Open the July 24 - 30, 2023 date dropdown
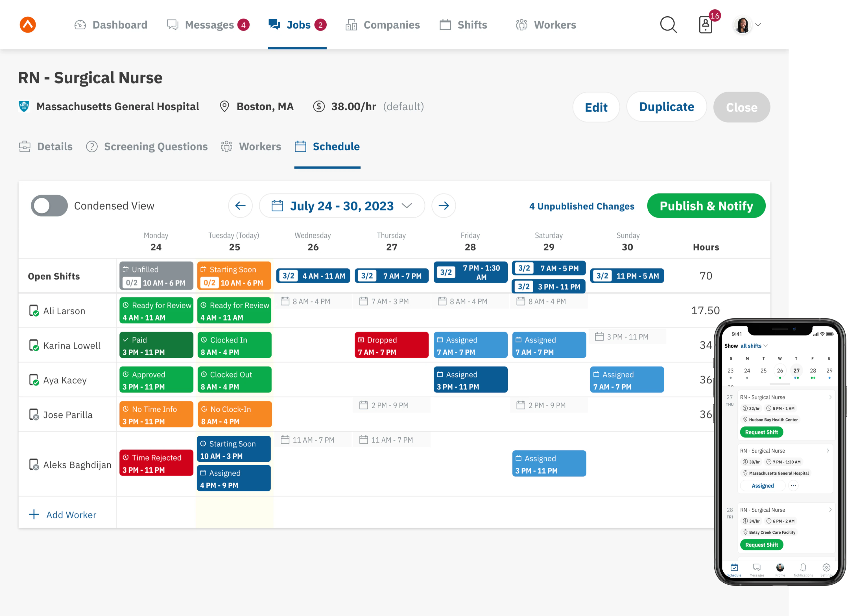 click(342, 206)
